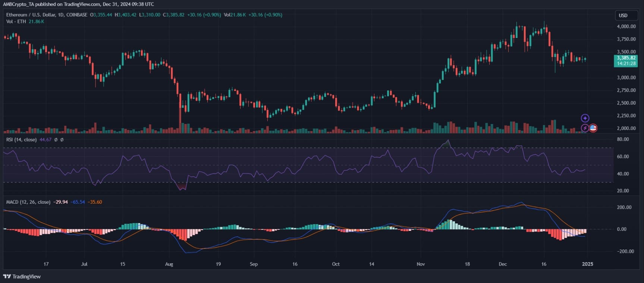
Task: Click the Dec label on time axis
Action: pos(503,264)
